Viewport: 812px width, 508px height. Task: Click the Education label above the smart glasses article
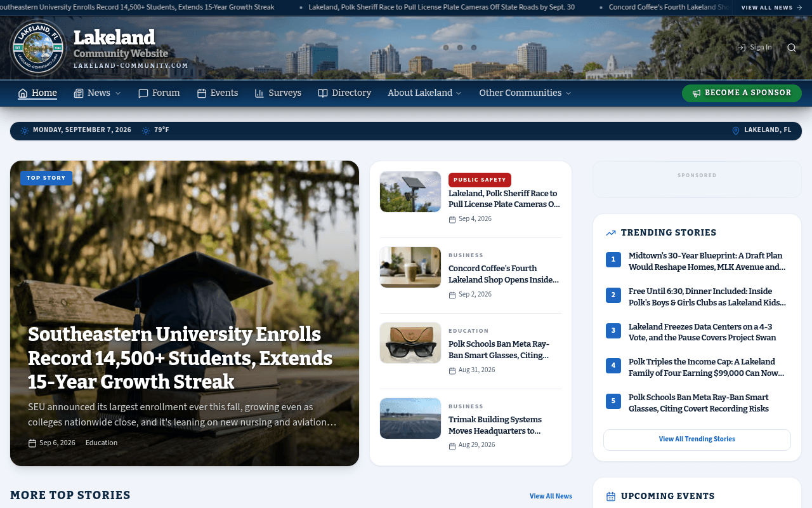[x=469, y=331]
